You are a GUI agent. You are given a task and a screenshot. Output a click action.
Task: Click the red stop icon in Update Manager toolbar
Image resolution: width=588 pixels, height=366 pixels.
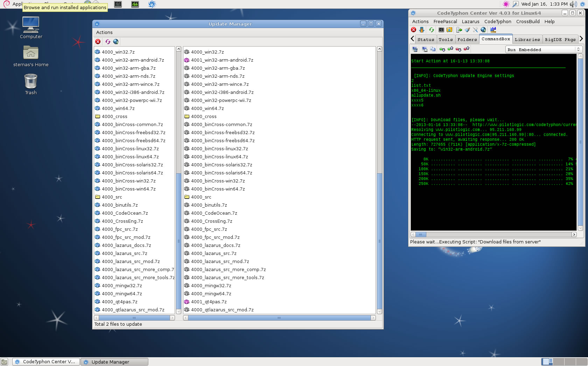(98, 42)
